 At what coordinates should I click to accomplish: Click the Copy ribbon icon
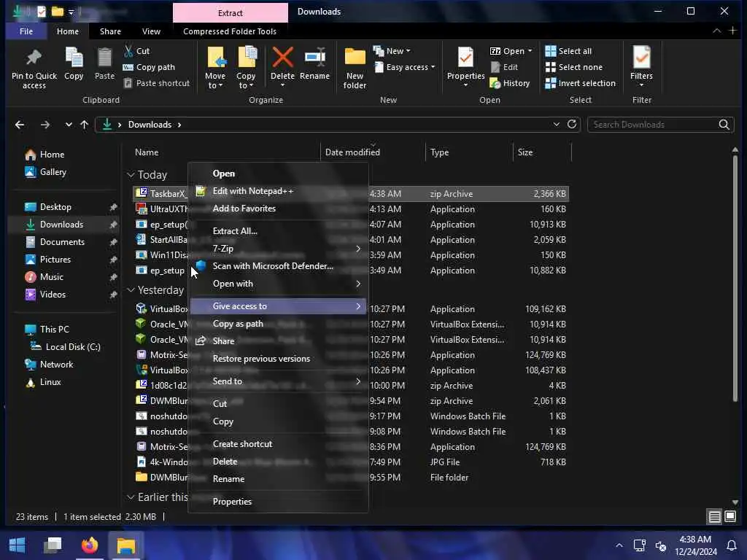pyautogui.click(x=74, y=58)
